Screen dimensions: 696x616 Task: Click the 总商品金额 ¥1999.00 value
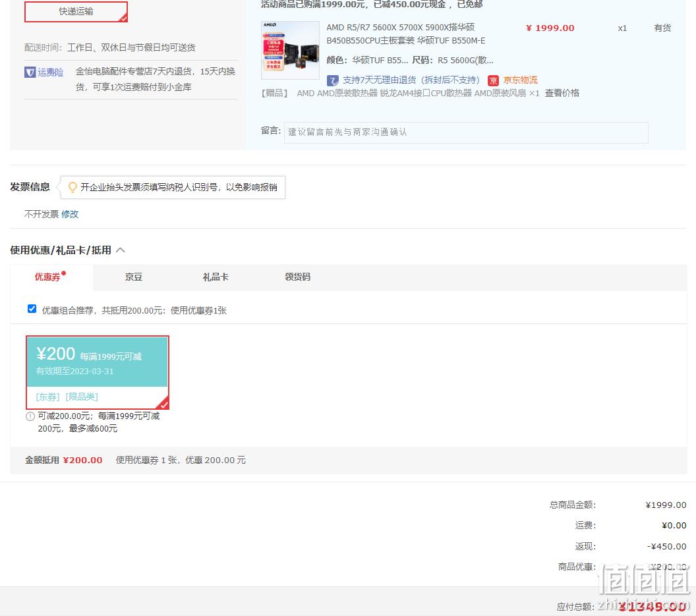point(666,505)
